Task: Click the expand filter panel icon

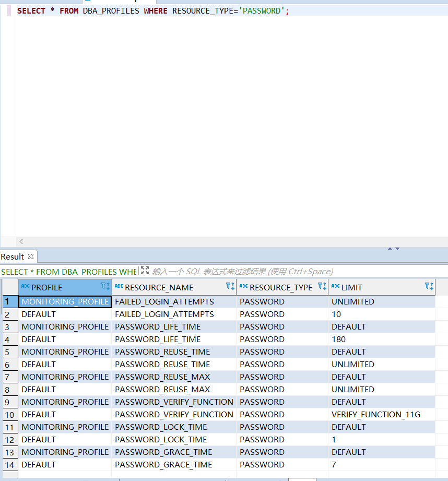Action: [145, 271]
